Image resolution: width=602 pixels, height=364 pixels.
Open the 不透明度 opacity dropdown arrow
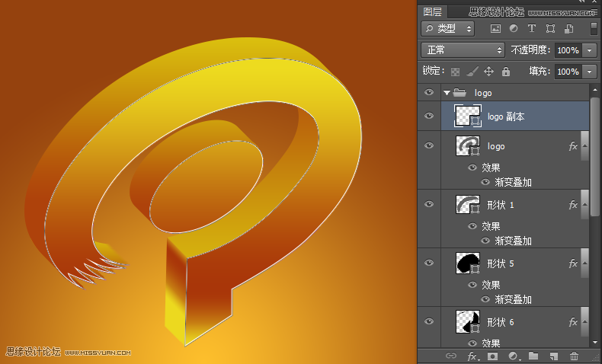(x=590, y=50)
